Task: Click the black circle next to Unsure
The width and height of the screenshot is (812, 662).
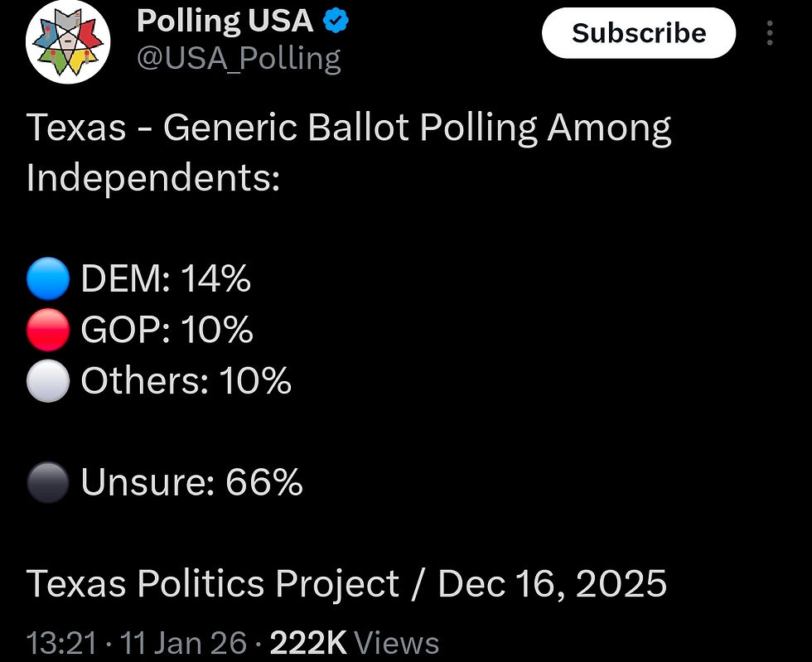Action: pos(47,482)
